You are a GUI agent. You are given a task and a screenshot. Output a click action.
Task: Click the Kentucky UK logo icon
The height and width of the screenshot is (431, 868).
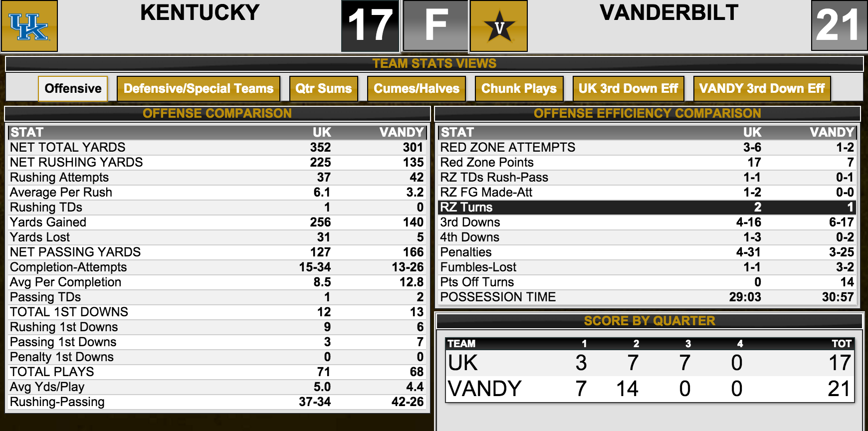[29, 26]
